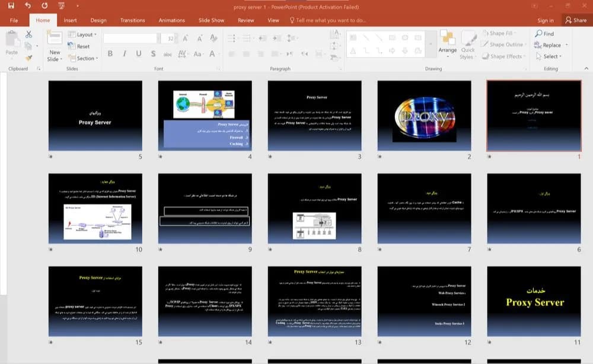Decrease the font size
The image size is (593, 364).
(x=199, y=38)
